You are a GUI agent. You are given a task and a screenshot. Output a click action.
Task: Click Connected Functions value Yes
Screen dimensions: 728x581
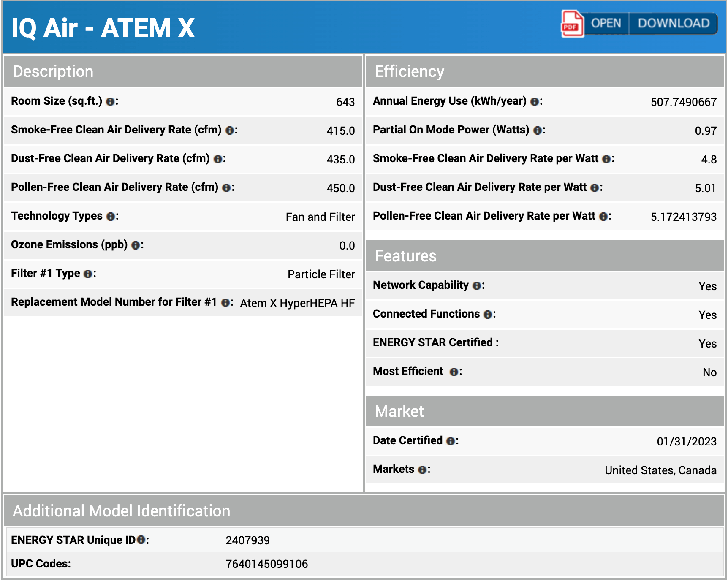click(708, 315)
